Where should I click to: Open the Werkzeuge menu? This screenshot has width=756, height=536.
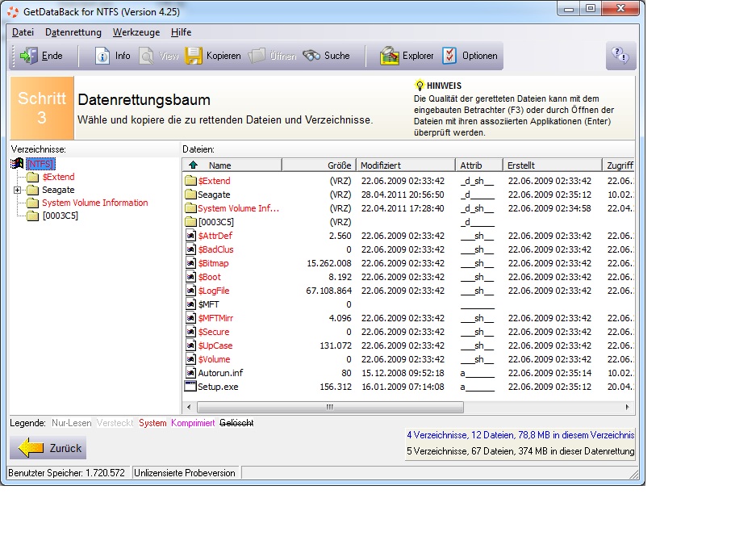(x=136, y=32)
